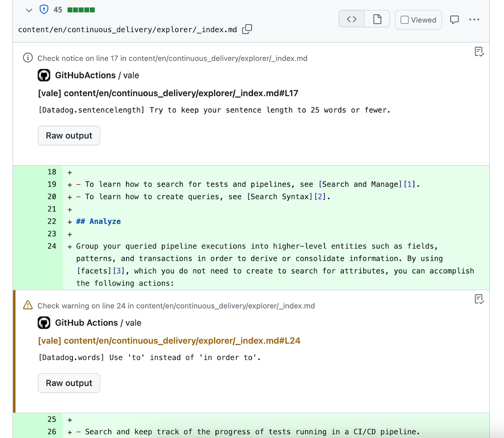504x438 pixels.
Task: Copy the file path to clipboard
Action: (x=247, y=29)
